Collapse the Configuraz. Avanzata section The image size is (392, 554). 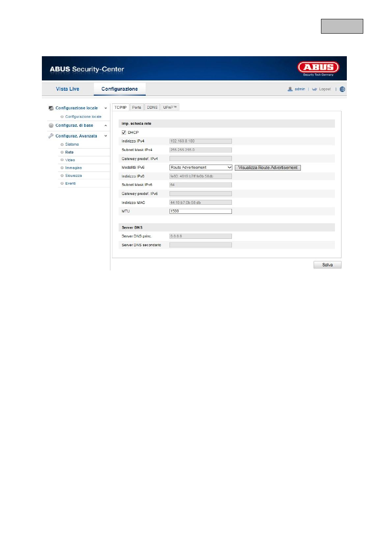click(105, 136)
